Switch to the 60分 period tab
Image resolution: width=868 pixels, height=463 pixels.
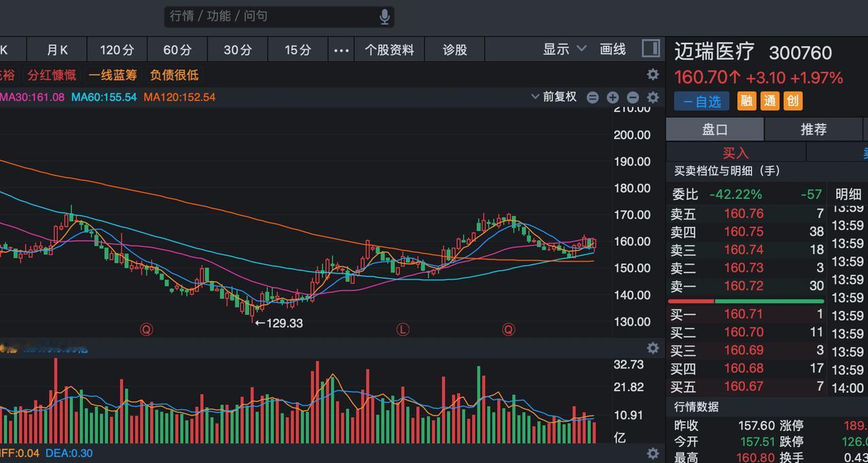[177, 50]
